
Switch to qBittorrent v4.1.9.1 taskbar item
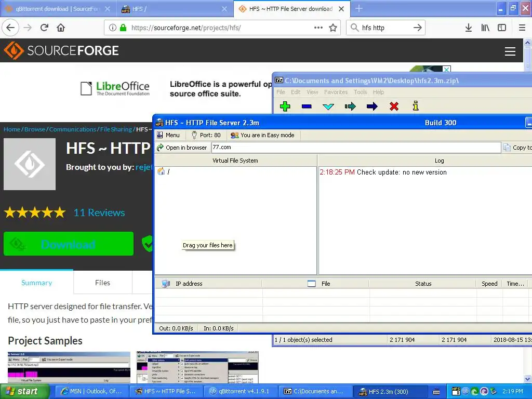point(241,391)
